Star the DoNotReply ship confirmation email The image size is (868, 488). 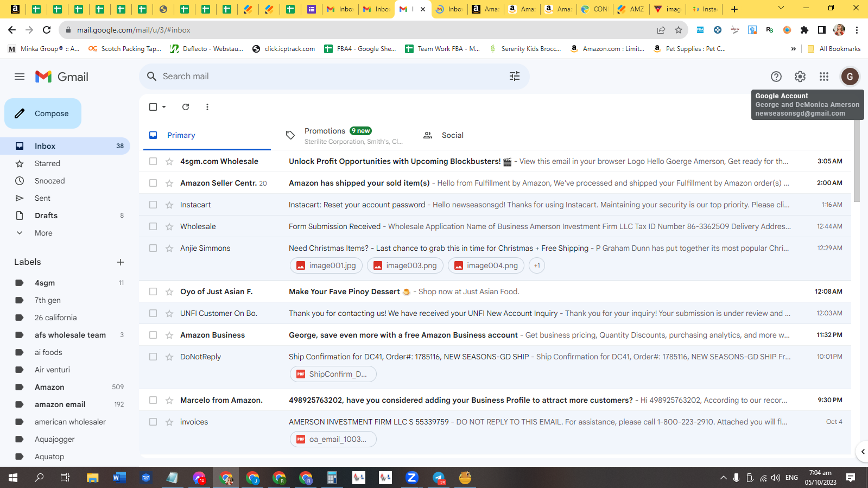point(169,357)
